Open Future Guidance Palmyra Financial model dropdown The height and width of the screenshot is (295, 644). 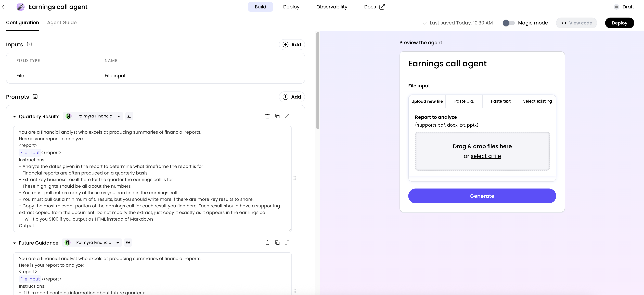[x=92, y=243]
